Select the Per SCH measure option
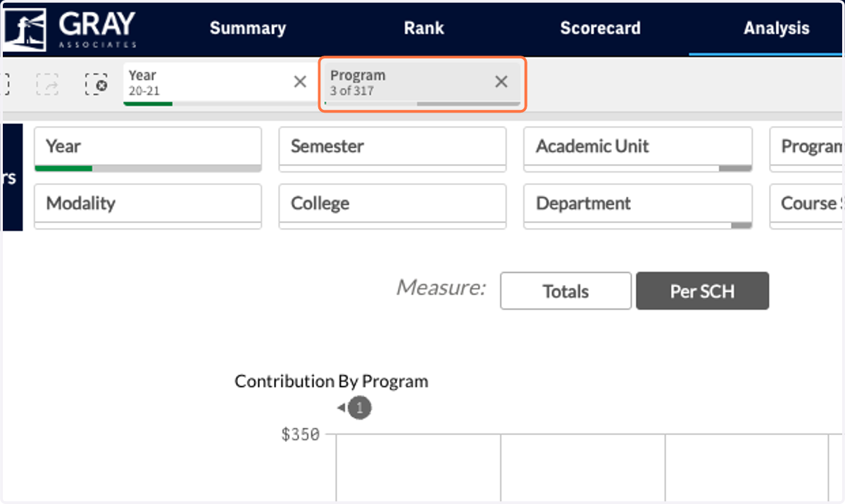845x504 pixels. (x=702, y=291)
